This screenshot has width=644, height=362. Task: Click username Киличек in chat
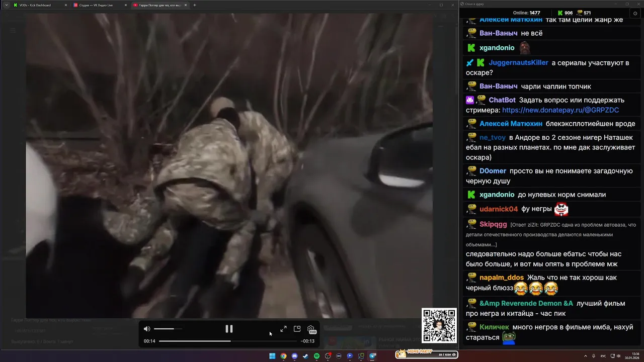coord(495,327)
